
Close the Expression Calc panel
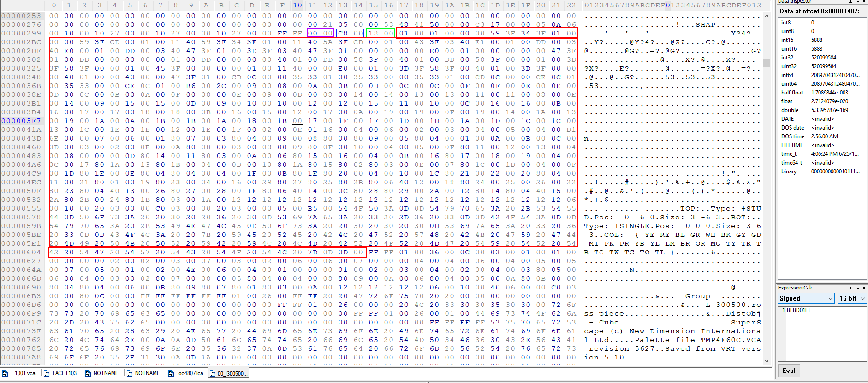pyautogui.click(x=864, y=288)
